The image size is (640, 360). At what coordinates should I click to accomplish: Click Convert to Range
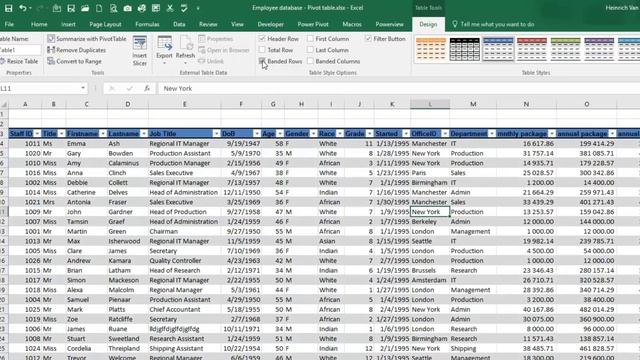74,61
